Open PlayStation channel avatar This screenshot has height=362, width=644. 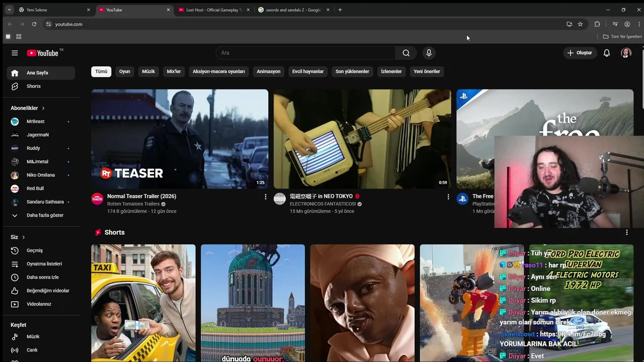point(462,199)
